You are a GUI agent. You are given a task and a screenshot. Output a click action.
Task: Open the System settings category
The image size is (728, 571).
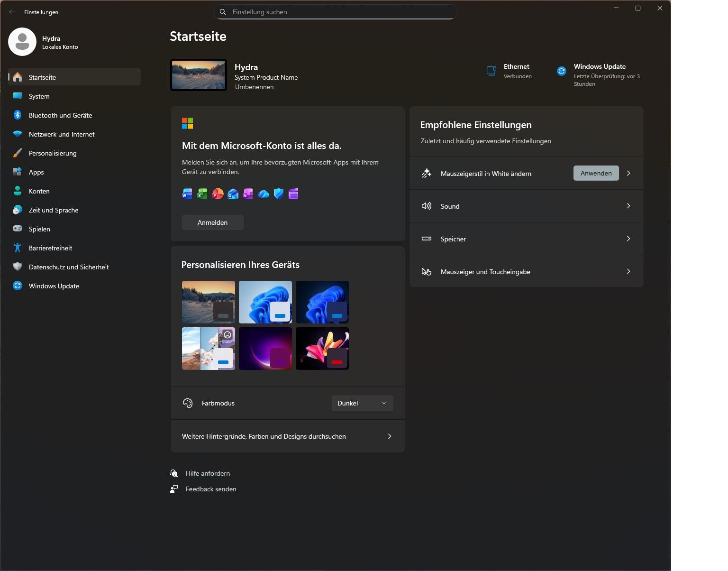[x=74, y=96]
